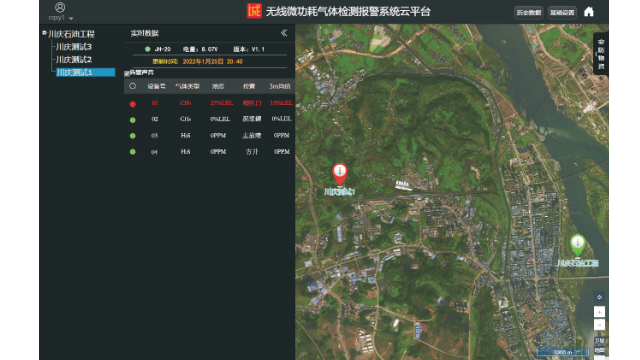Click the 位置 column header
Screen dimensions: 640x360
coord(249,87)
